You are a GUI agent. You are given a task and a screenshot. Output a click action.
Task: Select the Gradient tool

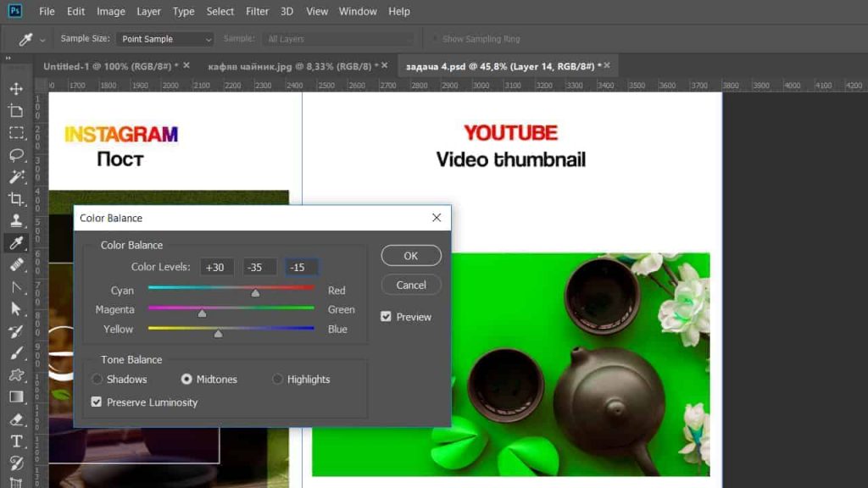pyautogui.click(x=16, y=397)
